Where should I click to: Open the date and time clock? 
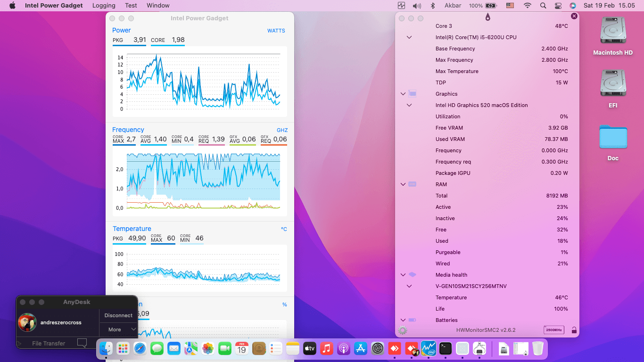coord(609,6)
